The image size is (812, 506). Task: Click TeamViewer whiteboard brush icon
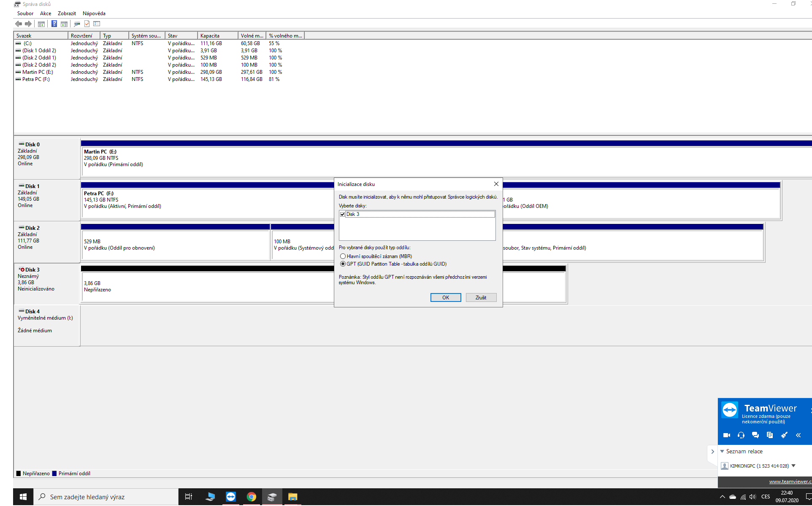pyautogui.click(x=784, y=435)
